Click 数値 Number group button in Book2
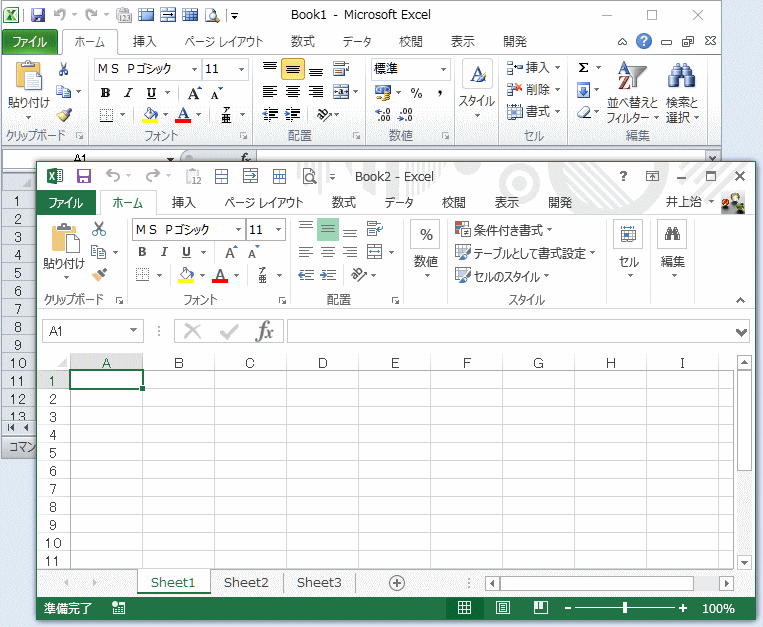This screenshot has height=627, width=763. coord(426,250)
